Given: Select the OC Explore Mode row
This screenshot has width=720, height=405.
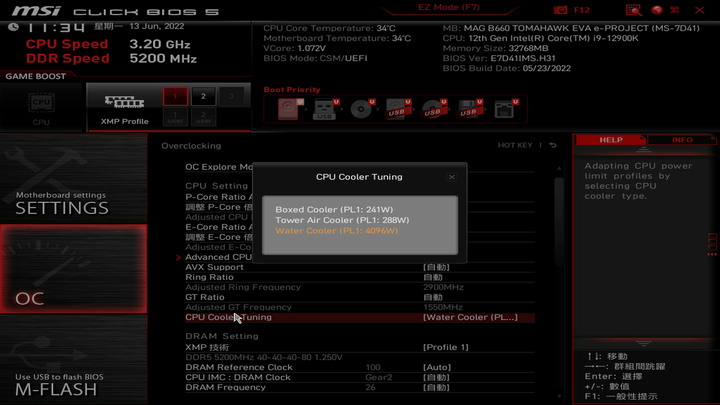Looking at the screenshot, I should (x=219, y=167).
